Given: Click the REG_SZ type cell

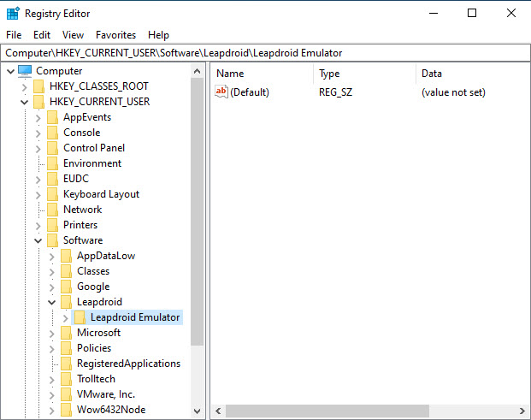Looking at the screenshot, I should coord(335,92).
